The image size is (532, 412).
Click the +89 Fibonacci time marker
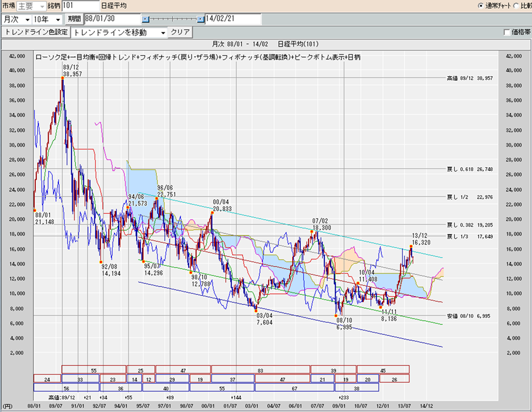click(x=170, y=397)
